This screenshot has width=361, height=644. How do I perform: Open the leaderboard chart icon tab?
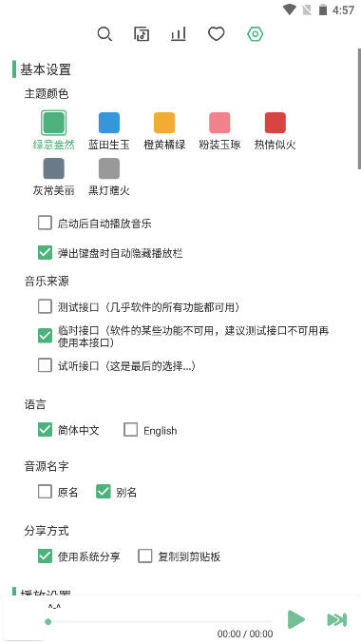[x=179, y=34]
